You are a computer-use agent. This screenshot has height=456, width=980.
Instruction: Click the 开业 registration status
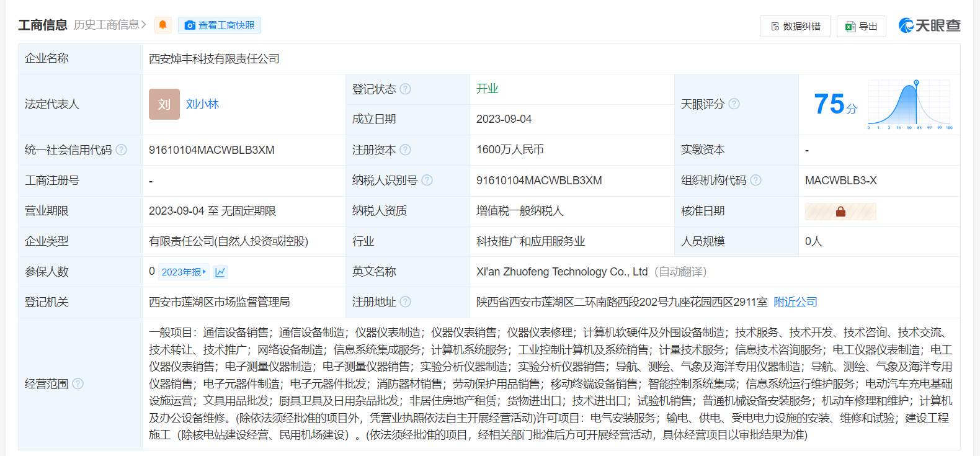[x=488, y=89]
